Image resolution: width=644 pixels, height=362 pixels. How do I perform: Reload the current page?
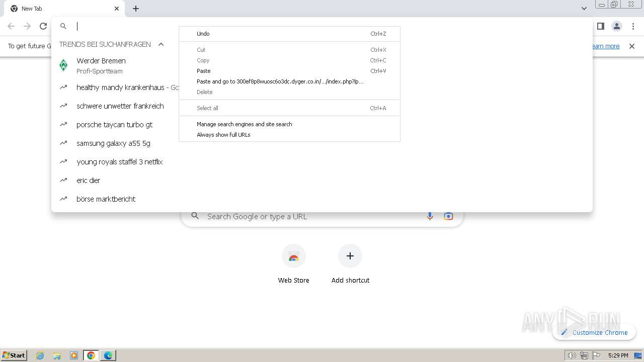coord(43,26)
